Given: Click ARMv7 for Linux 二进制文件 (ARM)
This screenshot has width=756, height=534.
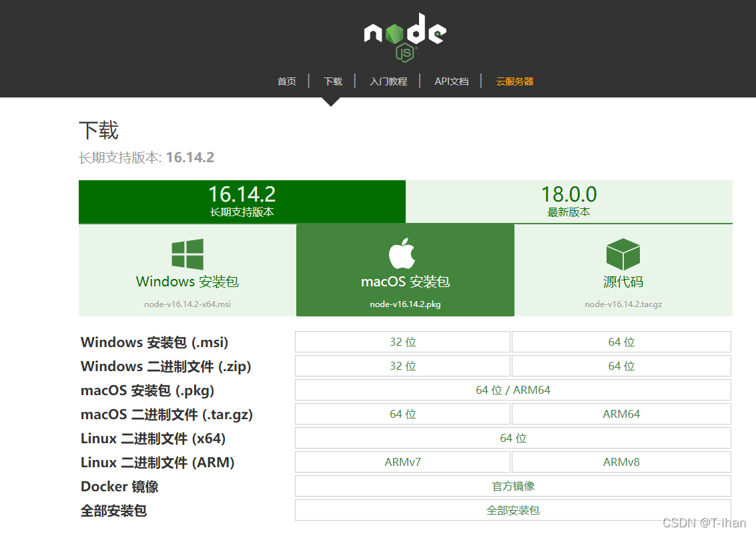Looking at the screenshot, I should 402,462.
